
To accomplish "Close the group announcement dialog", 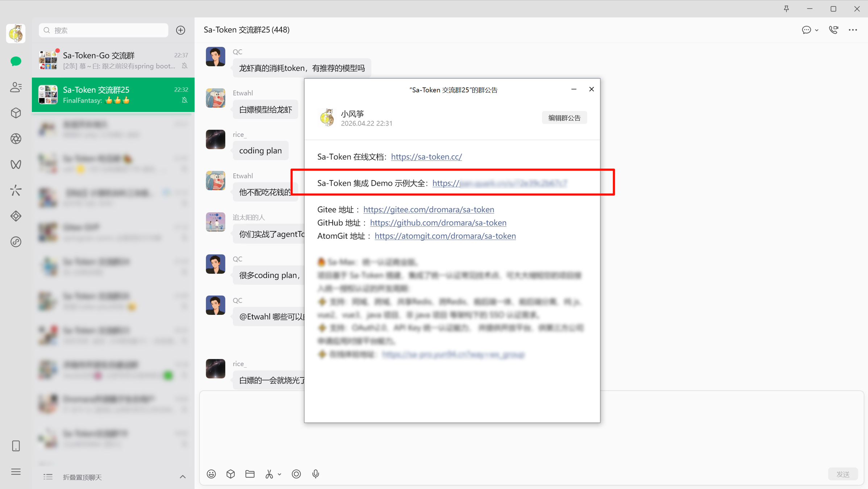I will (592, 89).
